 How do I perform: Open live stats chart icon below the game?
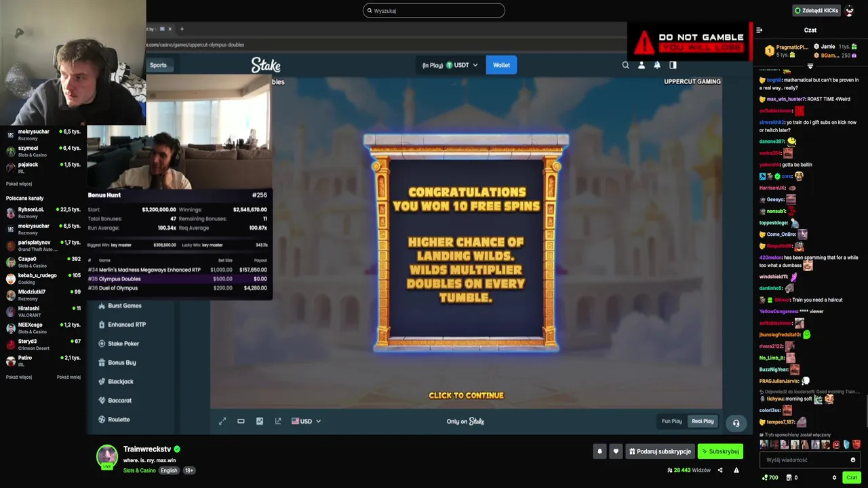pos(259,421)
